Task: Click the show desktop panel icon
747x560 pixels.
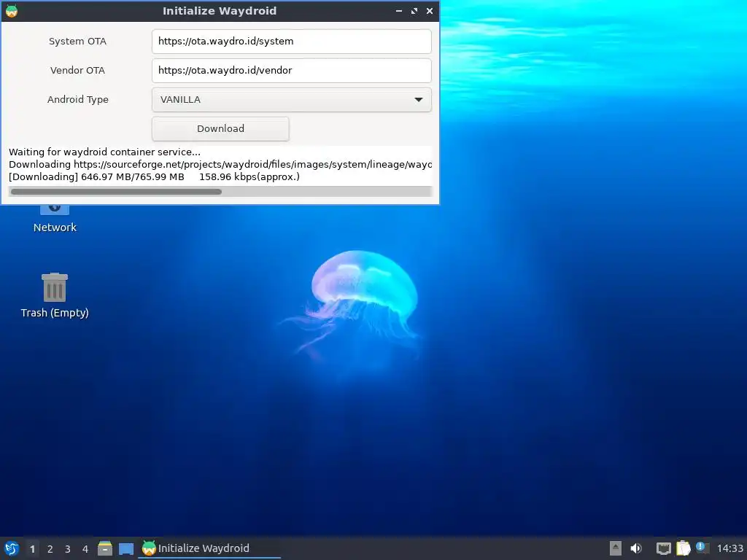Action: (x=125, y=548)
